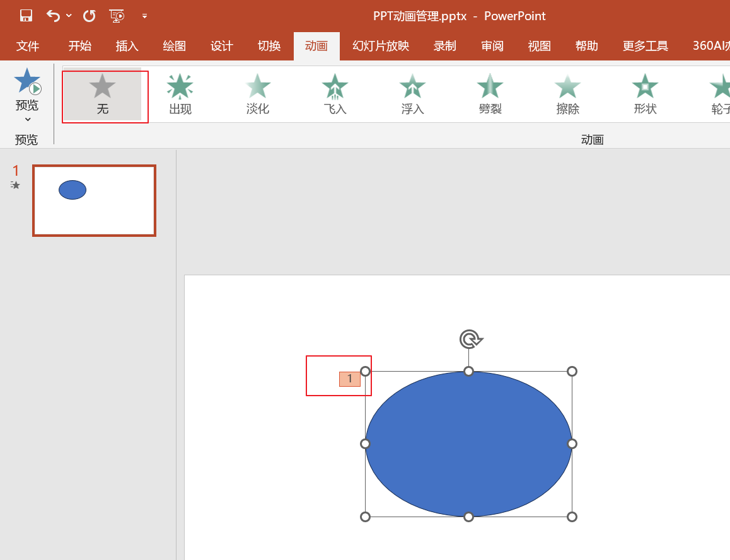Undo the last action

(53, 16)
